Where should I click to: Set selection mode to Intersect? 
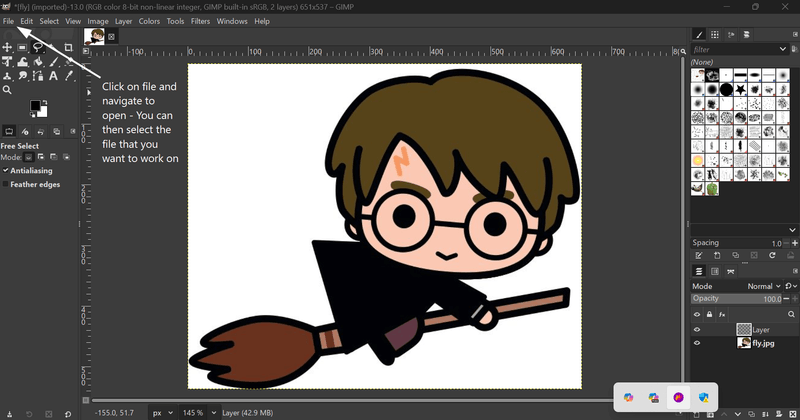click(x=66, y=157)
